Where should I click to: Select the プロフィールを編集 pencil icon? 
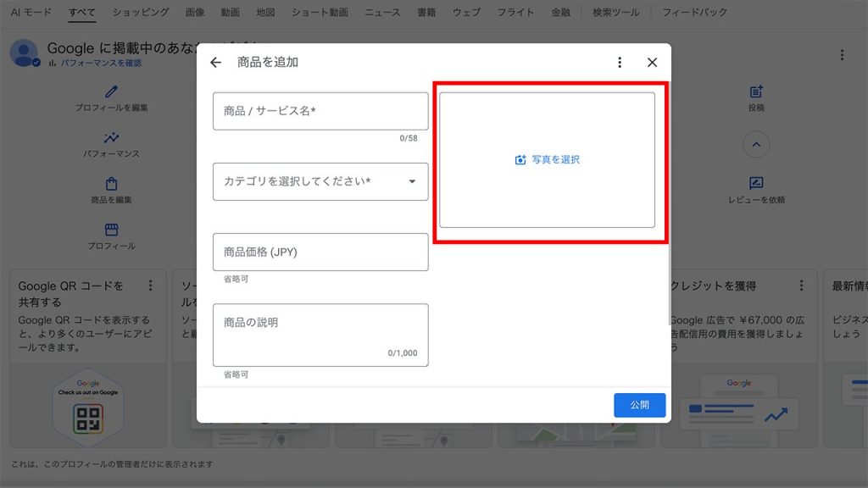pos(112,90)
